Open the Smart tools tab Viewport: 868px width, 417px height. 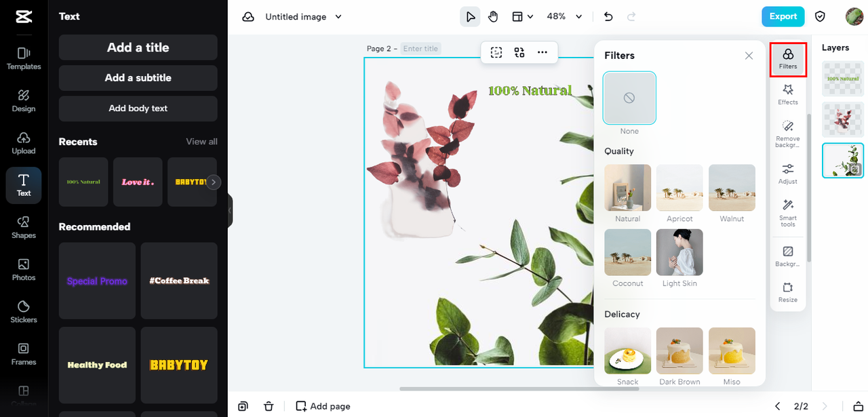click(x=788, y=212)
